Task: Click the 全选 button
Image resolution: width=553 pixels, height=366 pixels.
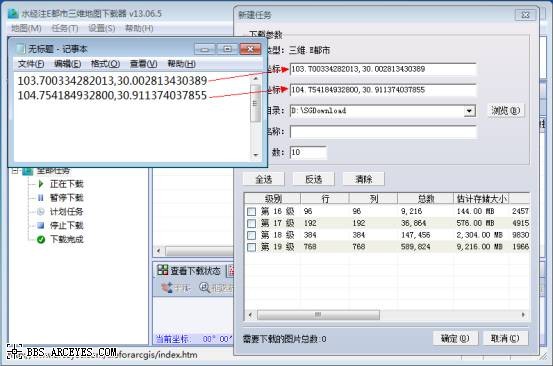Action: [x=263, y=179]
